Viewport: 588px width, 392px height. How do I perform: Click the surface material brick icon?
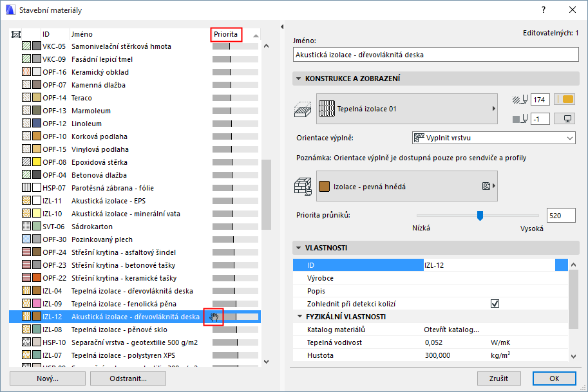(x=303, y=186)
